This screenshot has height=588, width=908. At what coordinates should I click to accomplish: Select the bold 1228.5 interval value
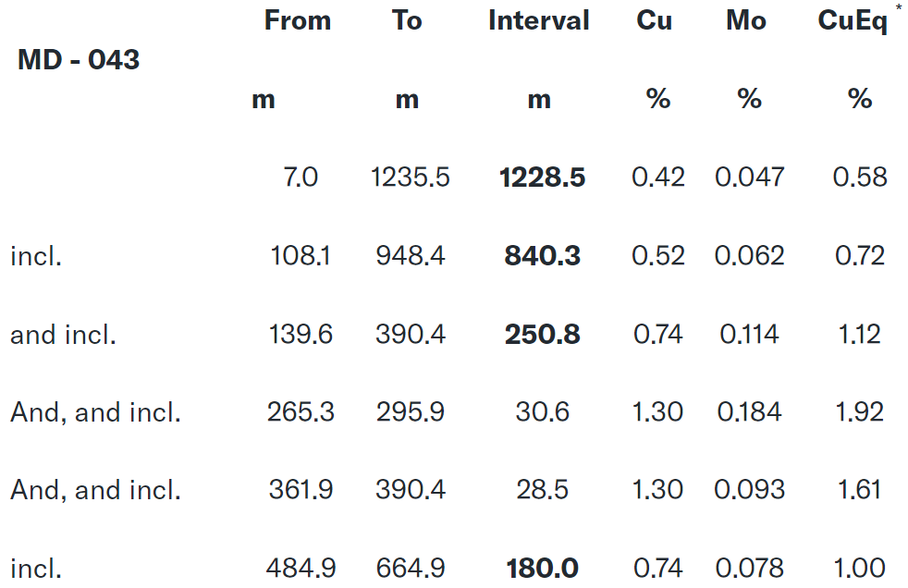pos(543,178)
